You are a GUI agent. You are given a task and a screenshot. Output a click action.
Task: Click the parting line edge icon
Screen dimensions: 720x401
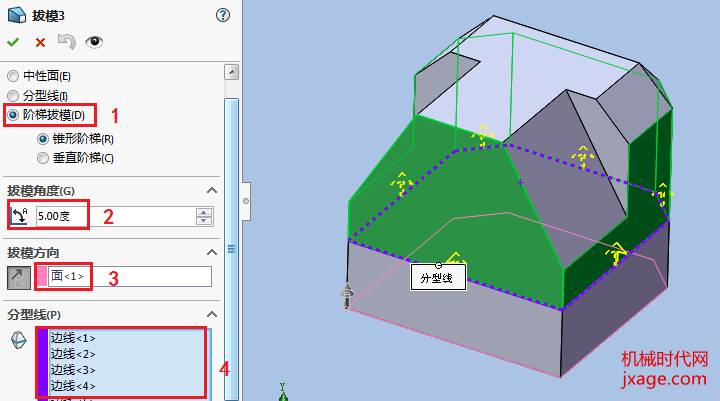(18, 340)
